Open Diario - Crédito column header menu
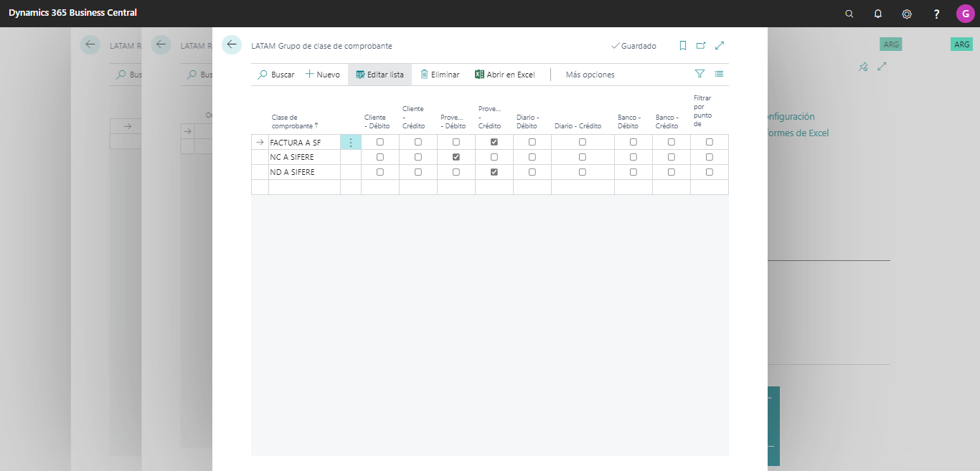 578,126
